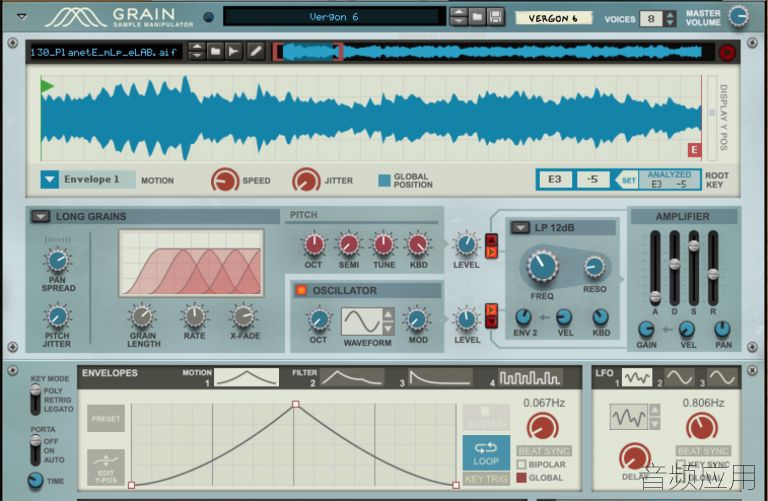Select envelope 1 Motion tab
This screenshot has width=768, height=501.
pos(246,377)
